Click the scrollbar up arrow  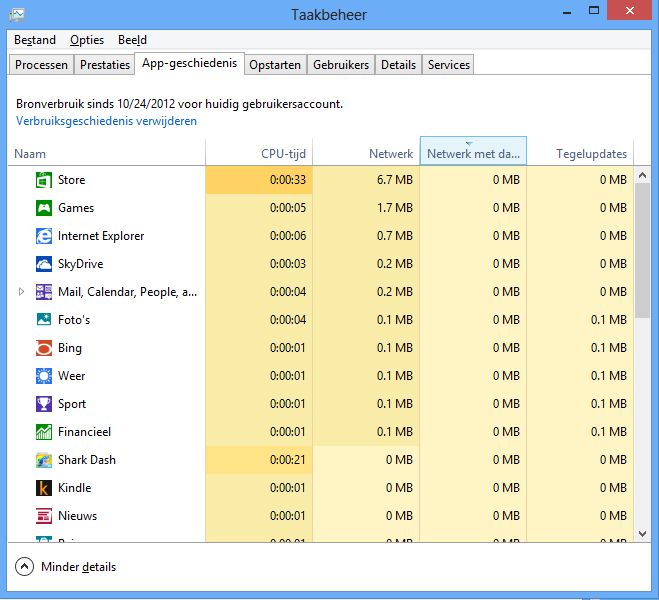(642, 175)
